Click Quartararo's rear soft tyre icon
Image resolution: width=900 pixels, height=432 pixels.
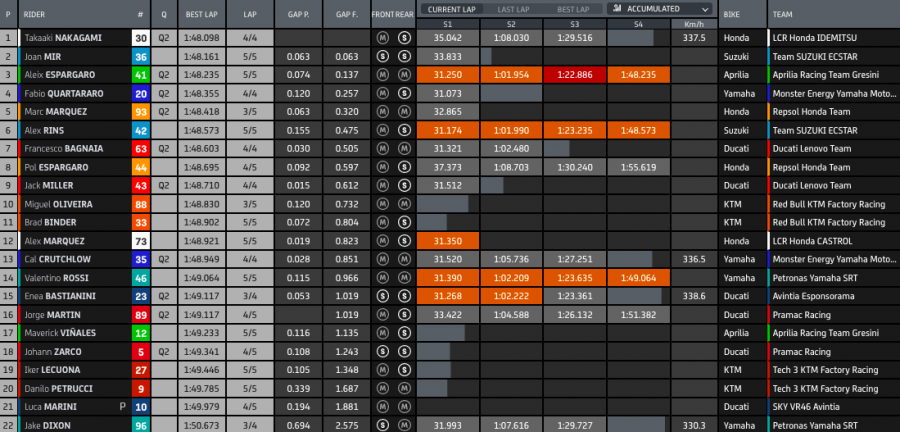404,93
